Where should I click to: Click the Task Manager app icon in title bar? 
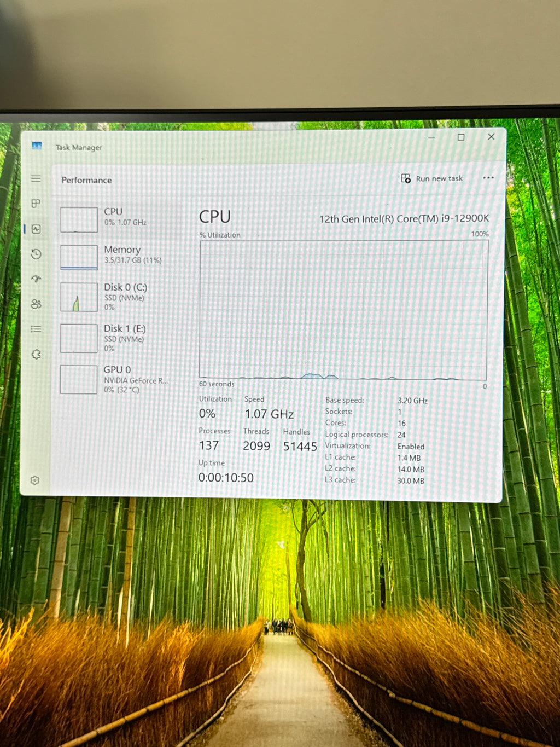[x=37, y=146]
